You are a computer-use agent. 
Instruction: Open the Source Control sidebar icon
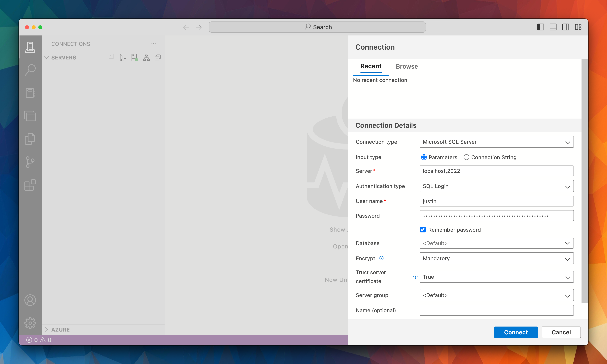(30, 162)
